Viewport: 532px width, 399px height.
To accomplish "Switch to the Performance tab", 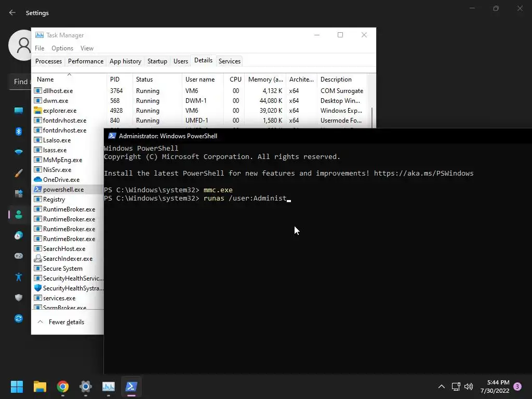I will [x=86, y=61].
